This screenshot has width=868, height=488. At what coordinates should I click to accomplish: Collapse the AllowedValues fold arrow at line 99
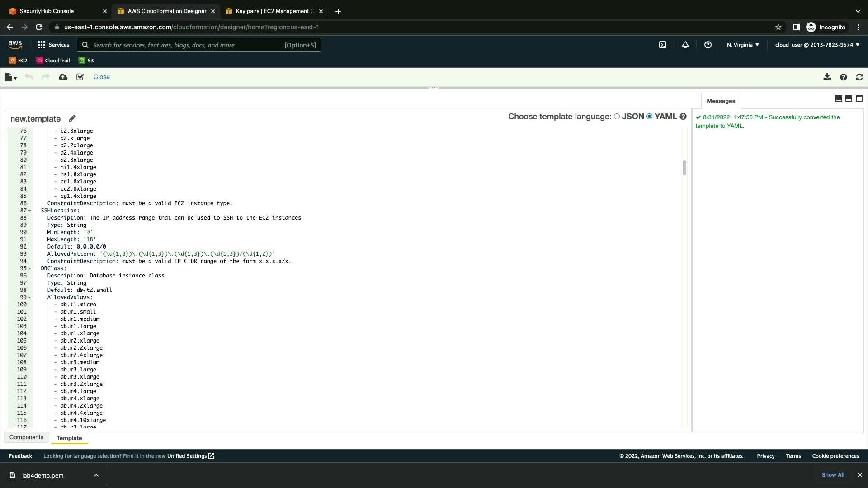pos(30,297)
